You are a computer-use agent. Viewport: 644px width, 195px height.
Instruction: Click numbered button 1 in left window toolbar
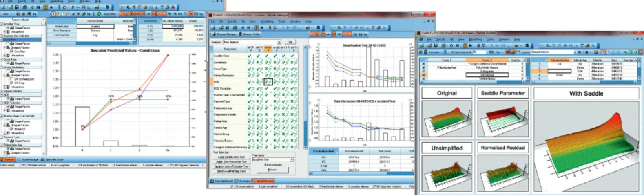point(53,14)
